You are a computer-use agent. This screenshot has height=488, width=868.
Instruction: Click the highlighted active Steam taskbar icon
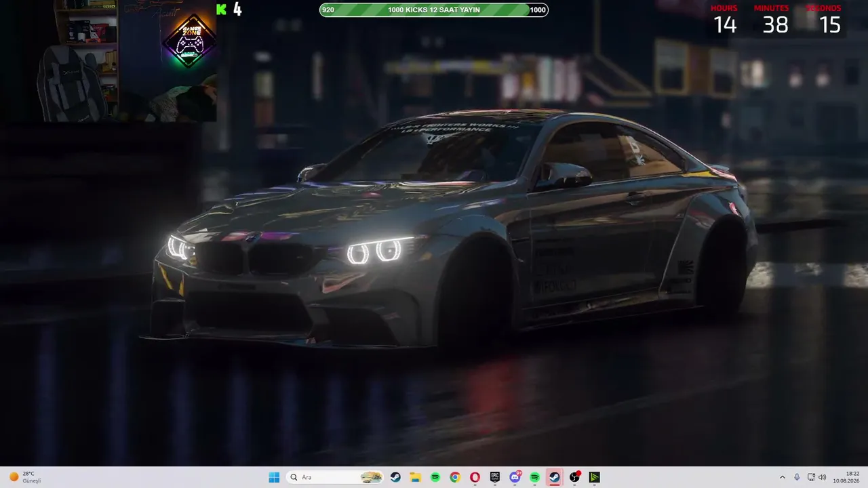tap(555, 477)
